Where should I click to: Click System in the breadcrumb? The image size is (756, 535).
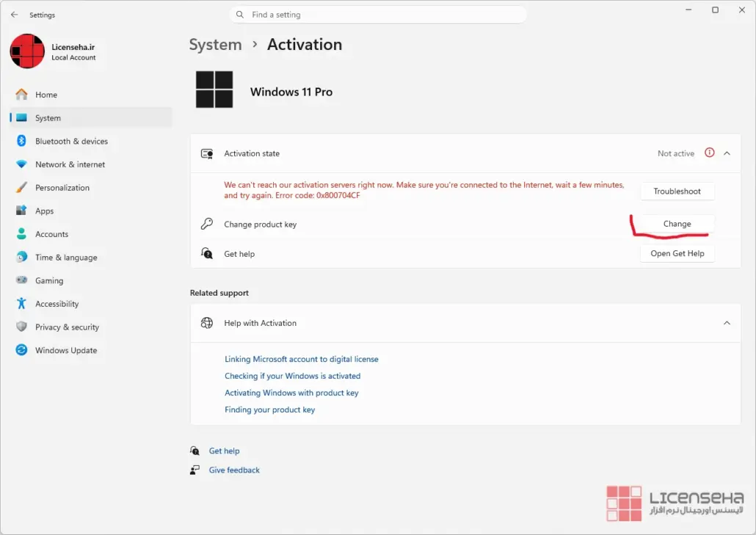215,44
